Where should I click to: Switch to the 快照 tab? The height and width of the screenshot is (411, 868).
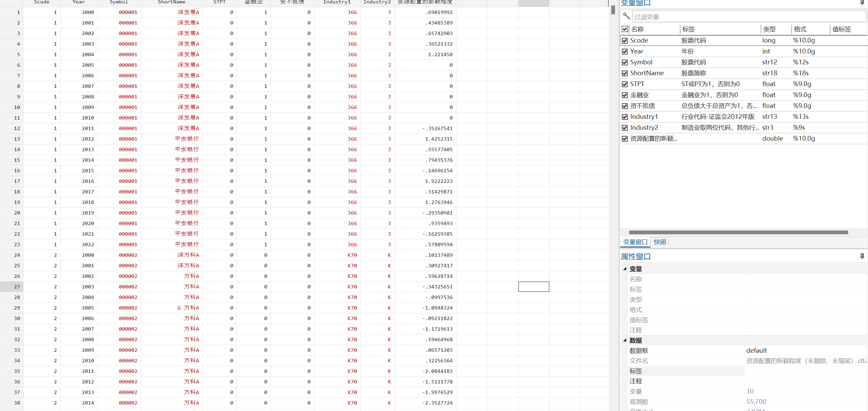pyautogui.click(x=660, y=242)
